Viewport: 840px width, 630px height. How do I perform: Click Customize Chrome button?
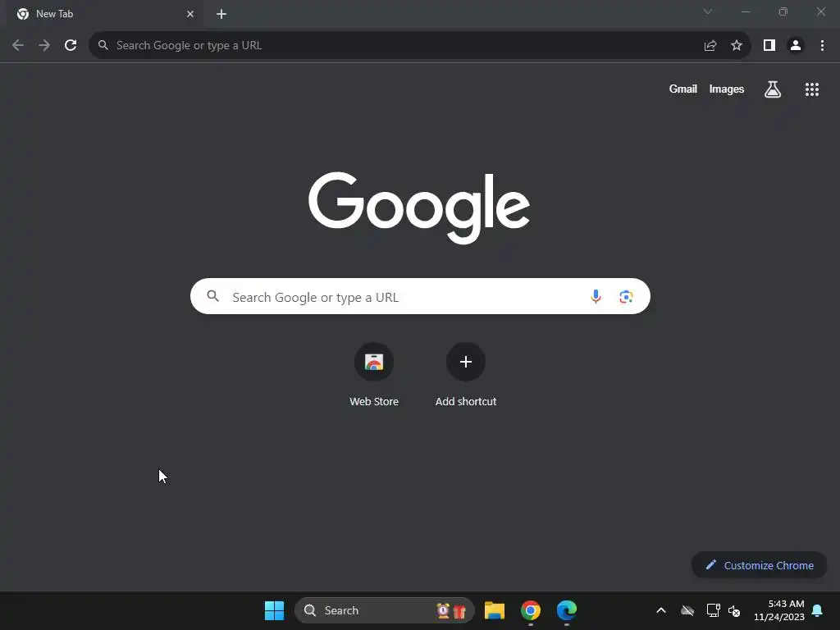(759, 565)
